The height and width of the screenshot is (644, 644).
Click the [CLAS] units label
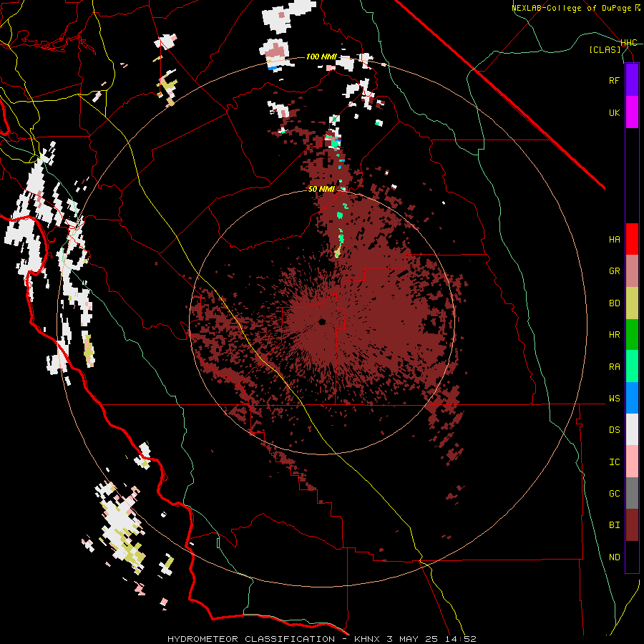(605, 50)
